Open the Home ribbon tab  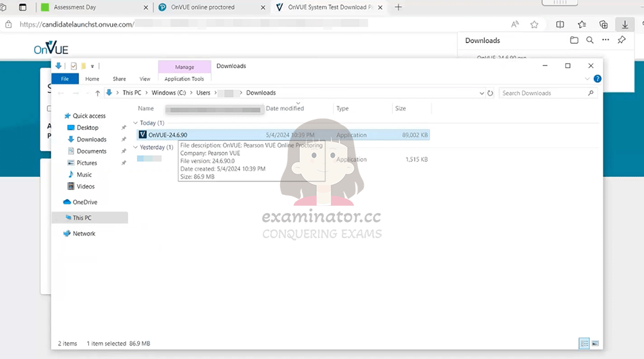(92, 78)
